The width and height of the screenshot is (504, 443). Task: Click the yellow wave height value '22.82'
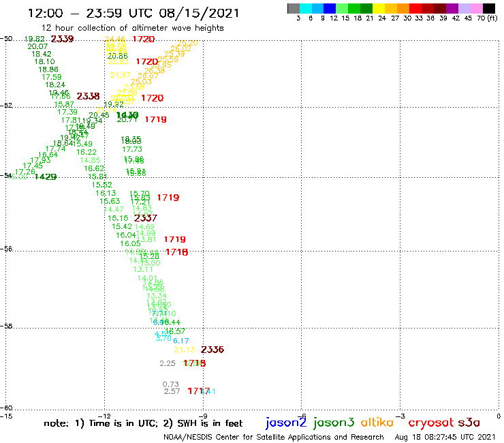tap(119, 62)
